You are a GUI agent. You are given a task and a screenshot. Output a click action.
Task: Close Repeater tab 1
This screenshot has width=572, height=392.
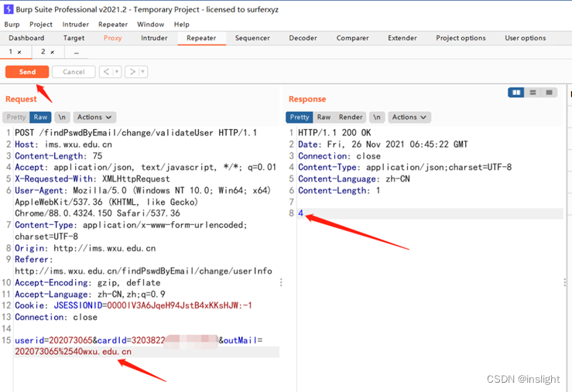[19, 53]
